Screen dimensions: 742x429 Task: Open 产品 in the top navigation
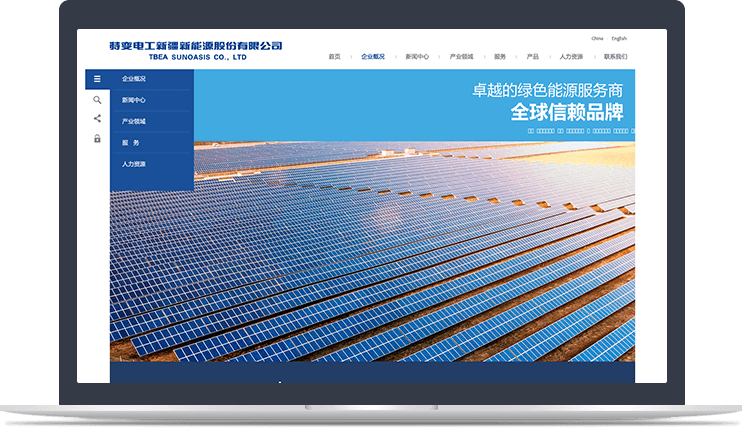(532, 56)
